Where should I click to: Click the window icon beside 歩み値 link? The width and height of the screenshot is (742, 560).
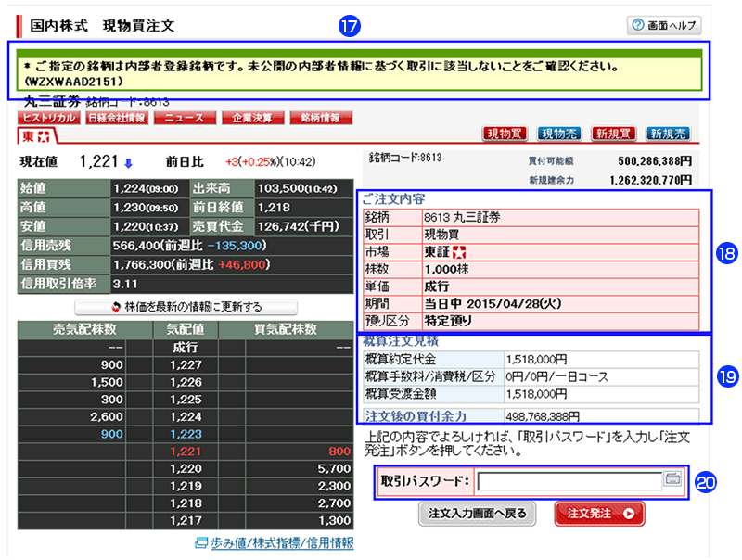coord(201,543)
